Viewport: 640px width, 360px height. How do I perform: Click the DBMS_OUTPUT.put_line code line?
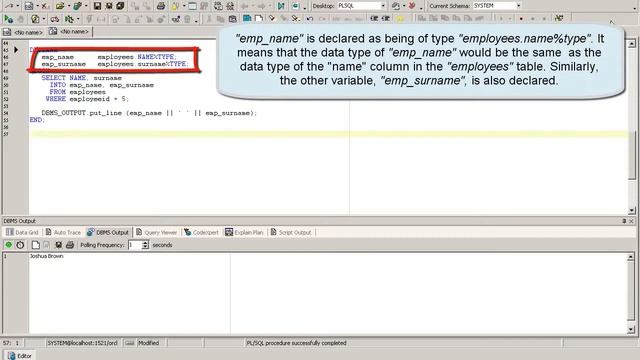pos(149,113)
